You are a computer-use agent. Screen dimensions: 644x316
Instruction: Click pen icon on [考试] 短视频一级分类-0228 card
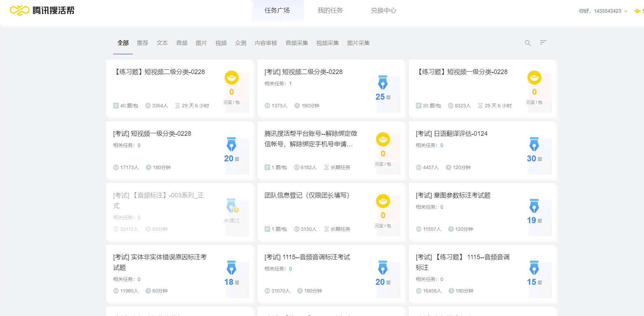[232, 144]
